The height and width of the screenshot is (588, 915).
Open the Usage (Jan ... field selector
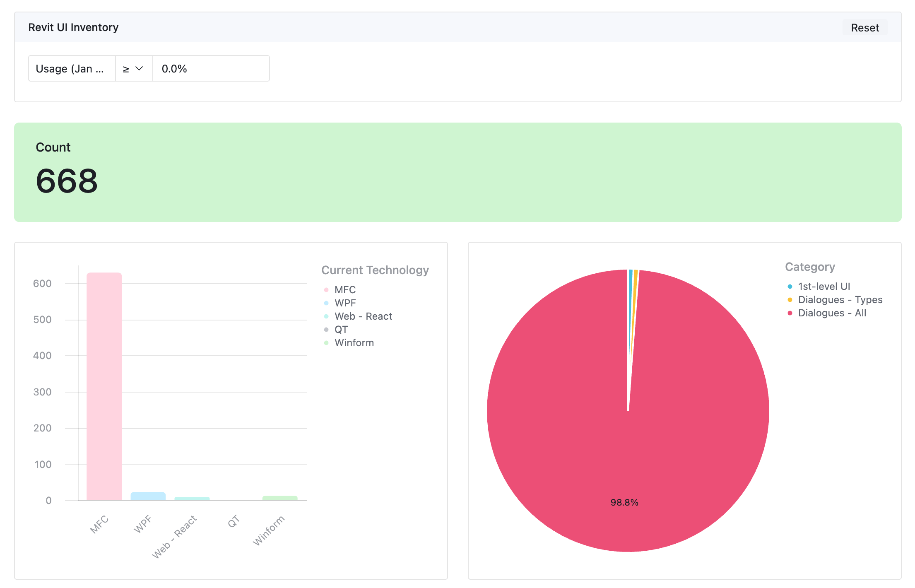72,69
